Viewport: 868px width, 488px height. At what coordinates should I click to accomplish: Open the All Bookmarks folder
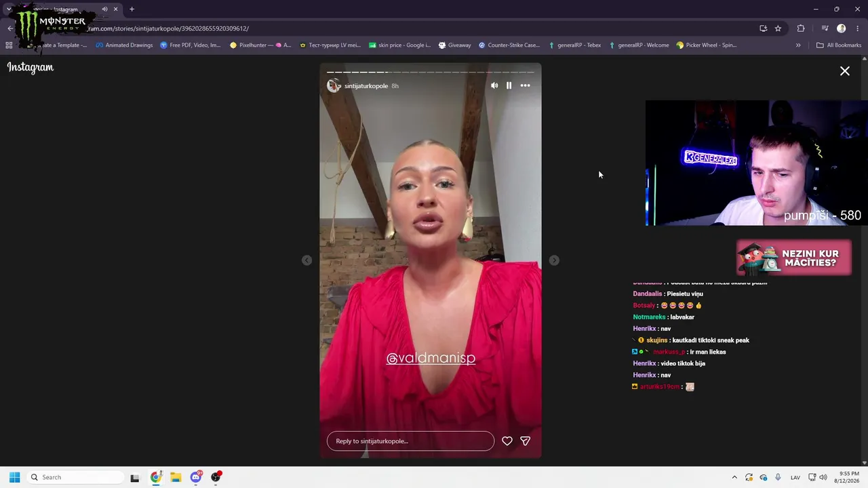[839, 45]
